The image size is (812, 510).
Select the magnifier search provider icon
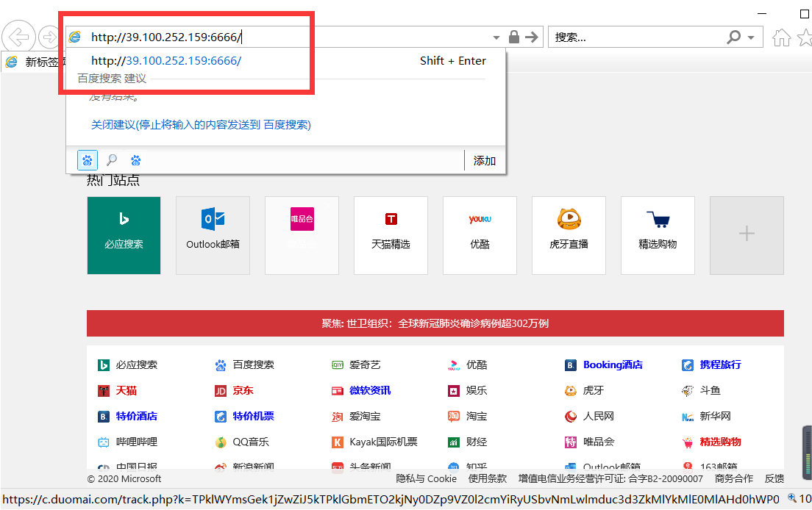pyautogui.click(x=111, y=160)
